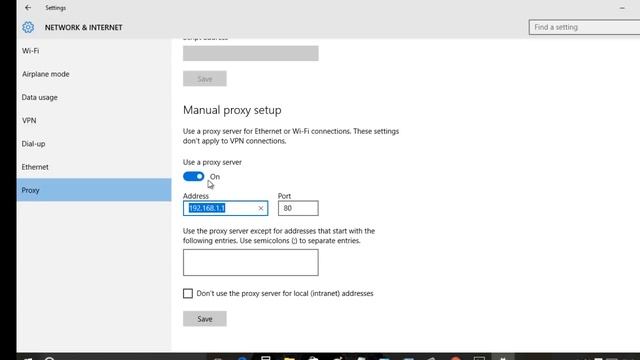
Task: Click the Find a setting search box
Action: point(584,27)
